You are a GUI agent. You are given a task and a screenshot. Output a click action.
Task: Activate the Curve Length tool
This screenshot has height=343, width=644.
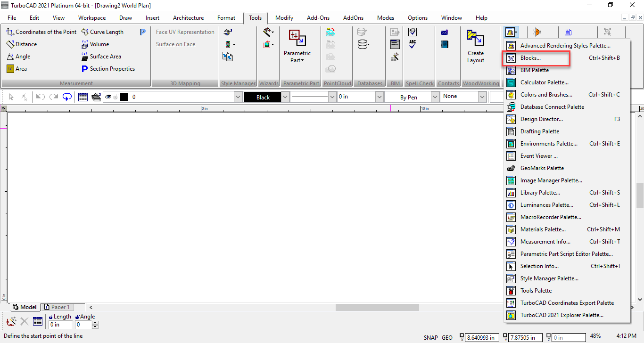point(102,32)
